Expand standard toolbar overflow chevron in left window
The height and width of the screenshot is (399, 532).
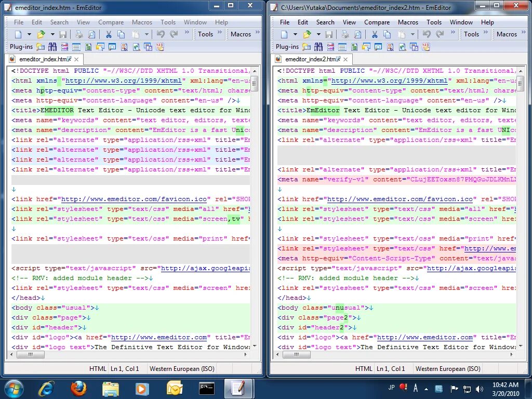[187, 32]
